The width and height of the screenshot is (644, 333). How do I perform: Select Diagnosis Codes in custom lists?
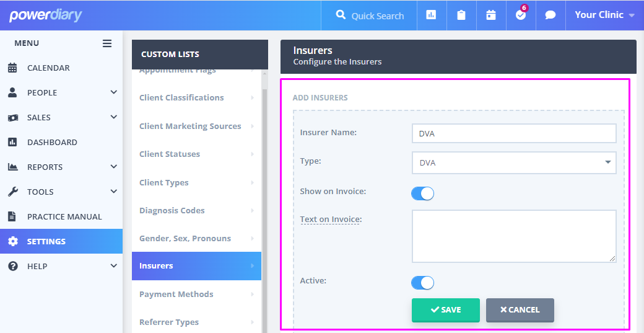click(x=172, y=210)
